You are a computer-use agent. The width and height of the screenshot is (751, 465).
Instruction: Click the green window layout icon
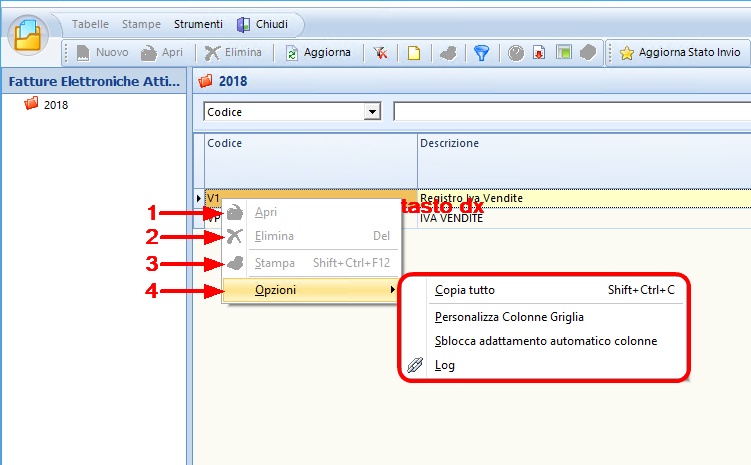click(x=564, y=53)
